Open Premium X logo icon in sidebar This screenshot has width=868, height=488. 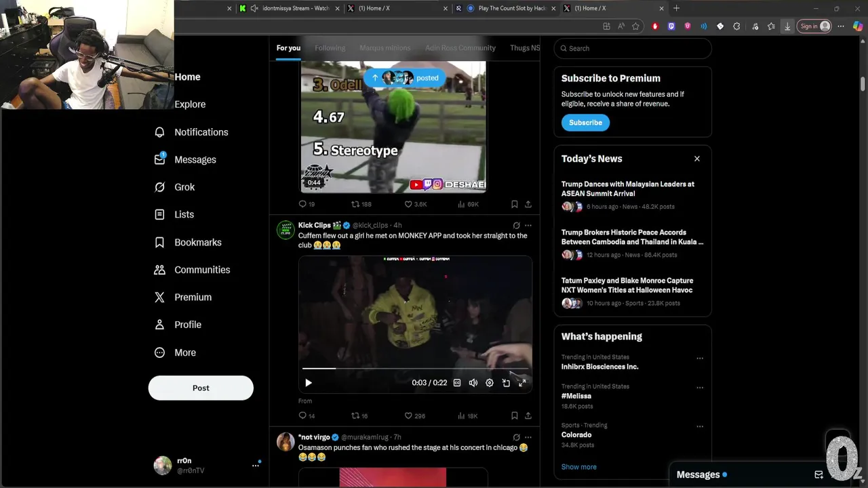159,297
